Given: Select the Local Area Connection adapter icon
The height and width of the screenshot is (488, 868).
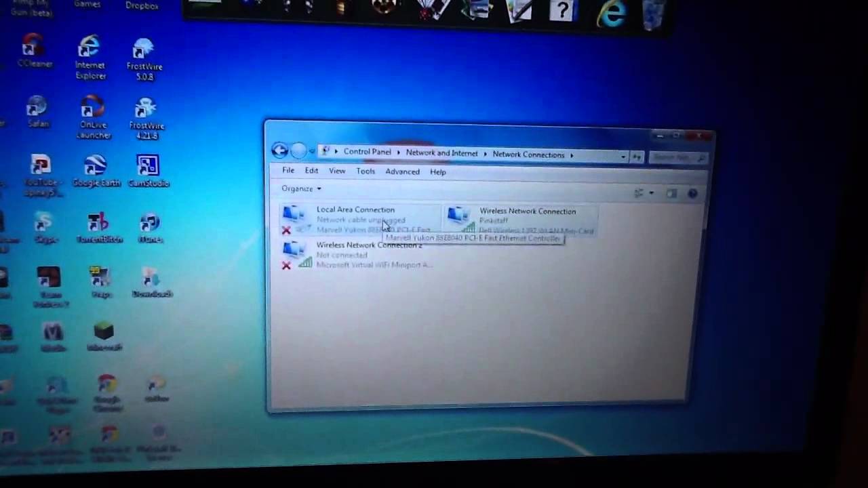Looking at the screenshot, I should click(x=296, y=220).
